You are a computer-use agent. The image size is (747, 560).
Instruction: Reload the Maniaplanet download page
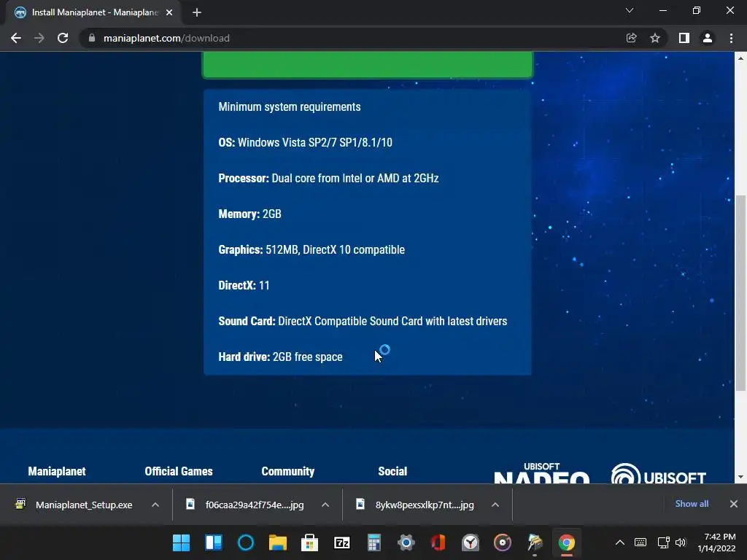point(63,38)
